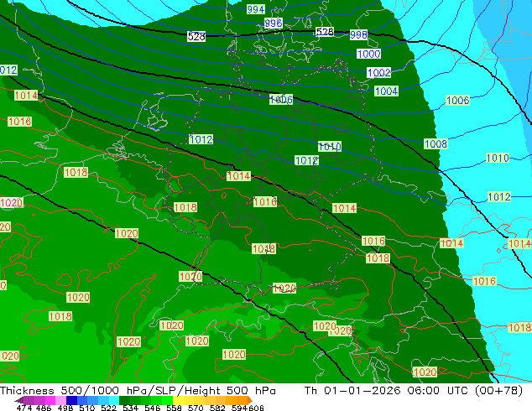Click the magenta legend swatch
Screen dimensions: 532x411
(50, 400)
